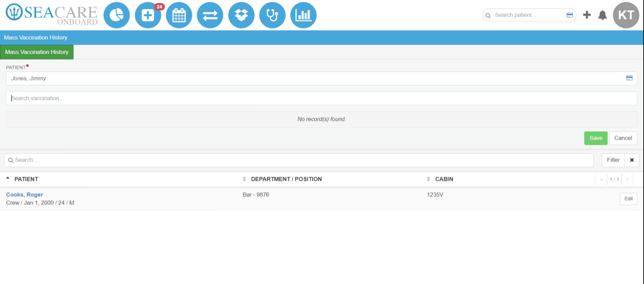
Task: Click the 1235V cabin cell
Action: point(435,194)
